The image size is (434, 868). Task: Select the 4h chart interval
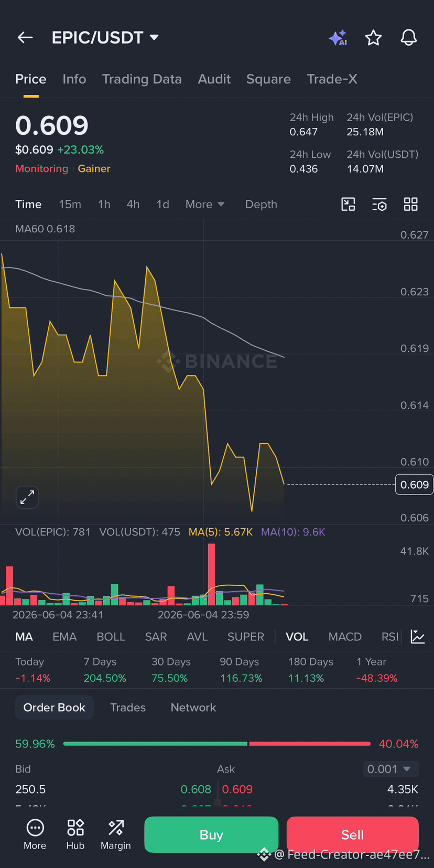[133, 205]
